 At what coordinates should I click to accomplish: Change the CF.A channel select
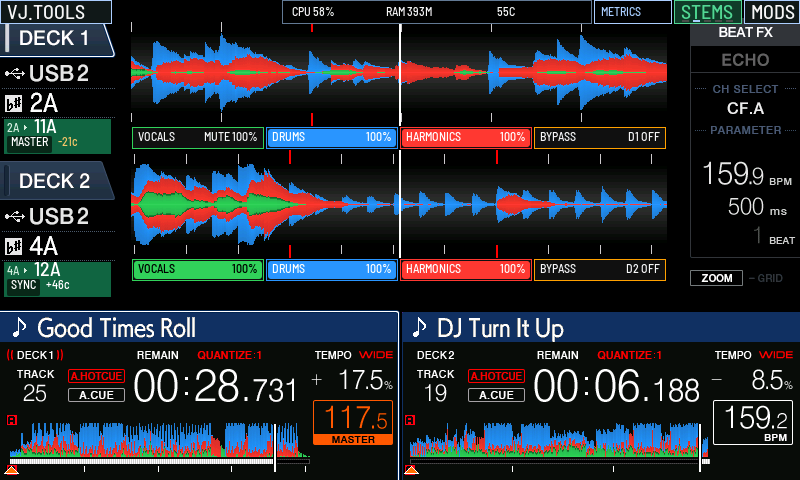745,108
